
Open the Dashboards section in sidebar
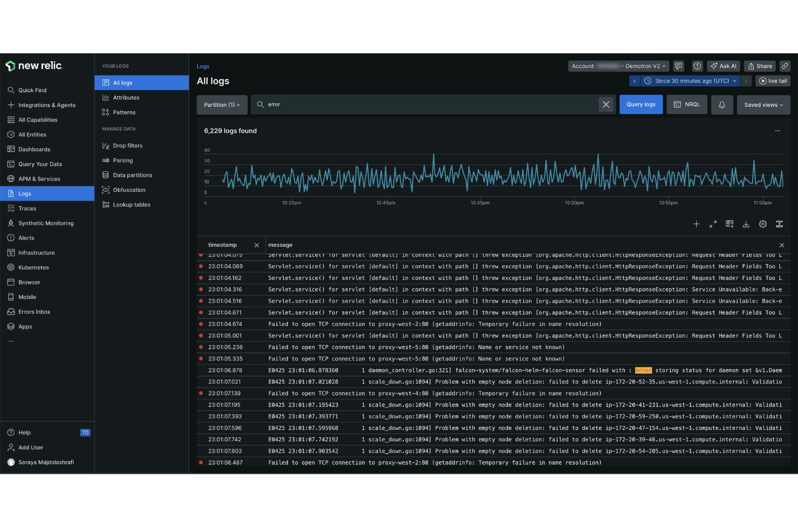click(x=34, y=149)
